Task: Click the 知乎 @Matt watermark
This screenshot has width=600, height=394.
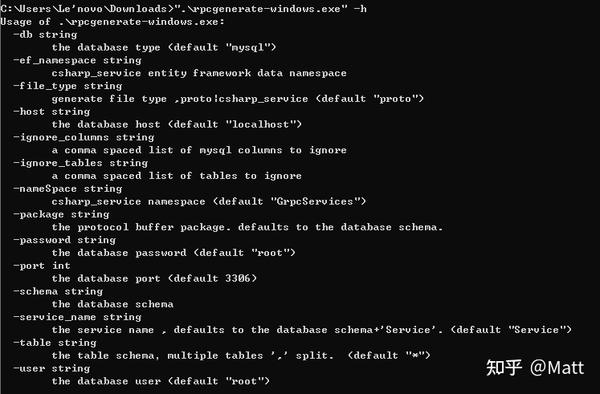Action: point(535,368)
